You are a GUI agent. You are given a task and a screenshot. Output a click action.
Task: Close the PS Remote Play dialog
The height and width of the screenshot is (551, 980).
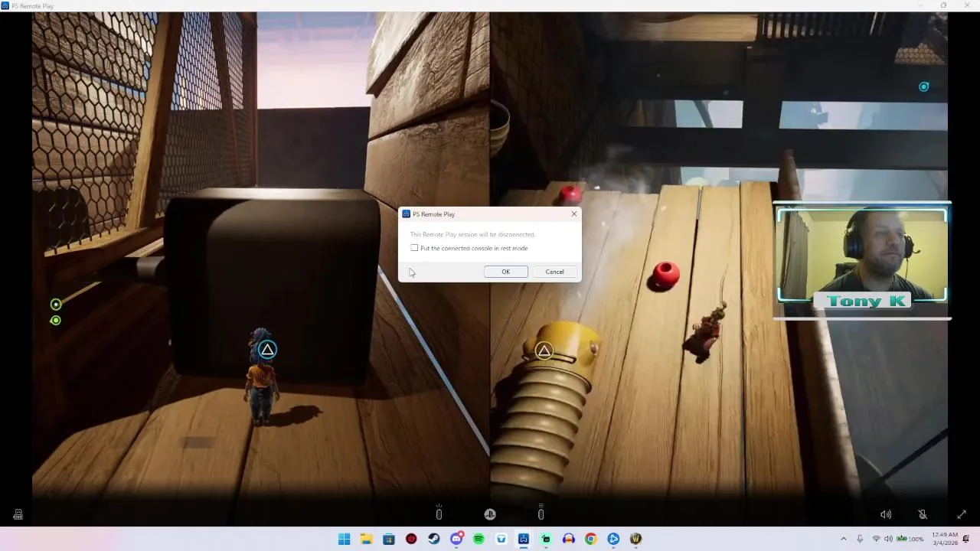(573, 214)
